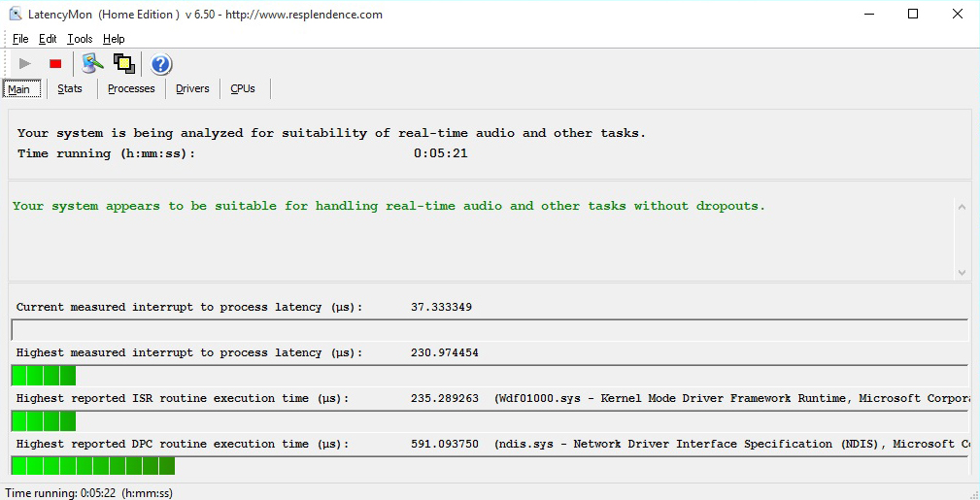This screenshot has width=980, height=500.
Task: Stop monitoring with the red square button
Action: (x=55, y=64)
